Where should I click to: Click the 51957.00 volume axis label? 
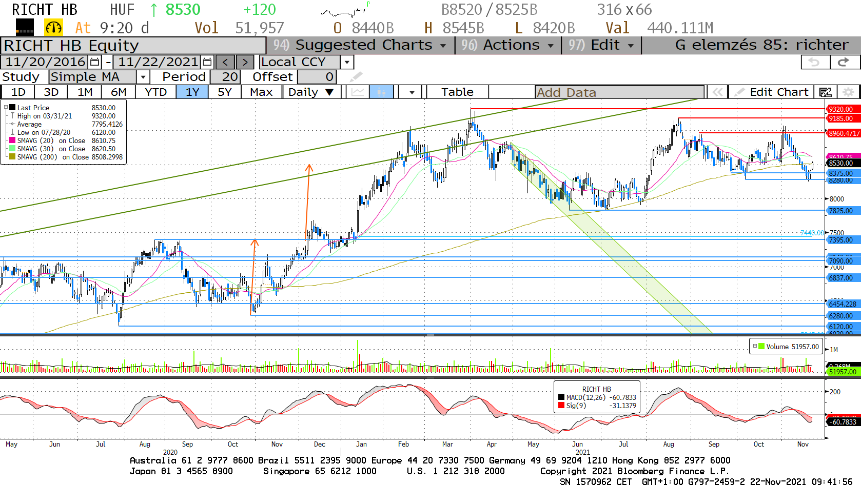pos(843,372)
